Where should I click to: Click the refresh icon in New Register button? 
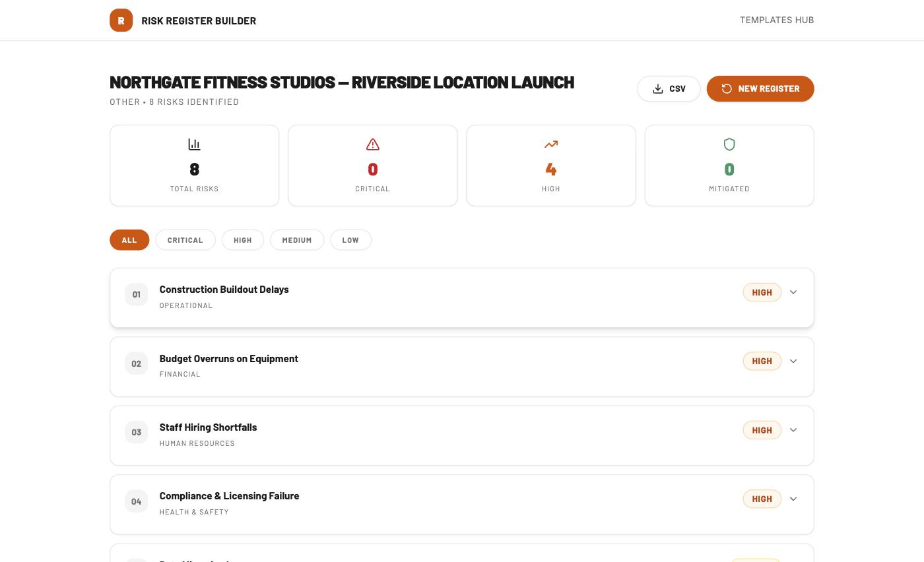(x=727, y=89)
